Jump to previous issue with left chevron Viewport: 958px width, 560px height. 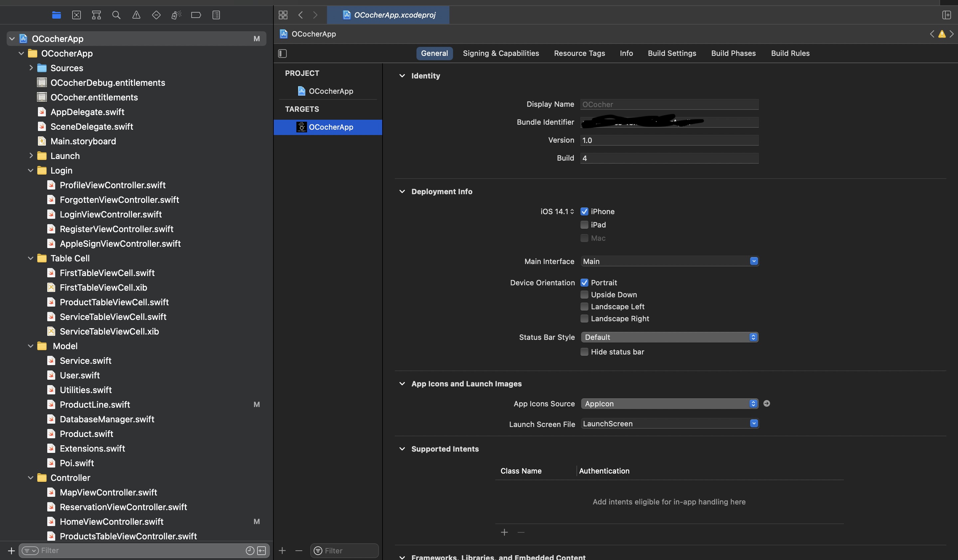coord(932,34)
